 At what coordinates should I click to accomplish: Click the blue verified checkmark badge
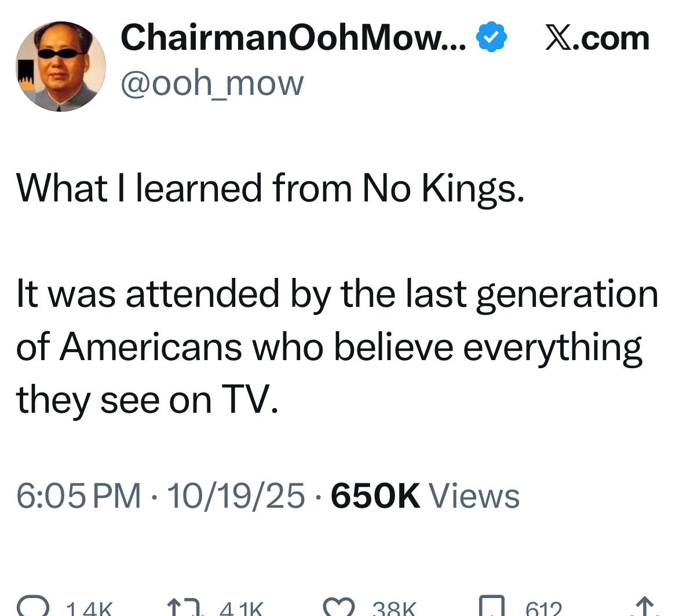click(491, 38)
